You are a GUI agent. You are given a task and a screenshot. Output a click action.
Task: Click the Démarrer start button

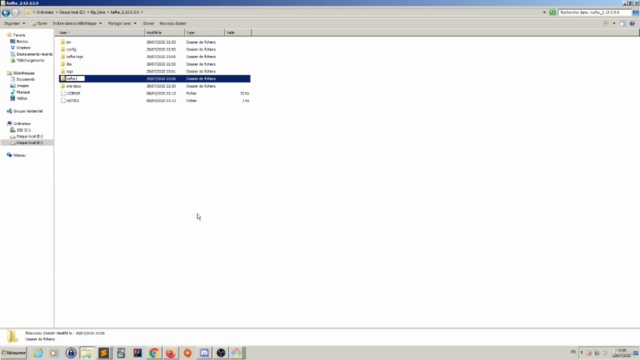[x=14, y=353]
